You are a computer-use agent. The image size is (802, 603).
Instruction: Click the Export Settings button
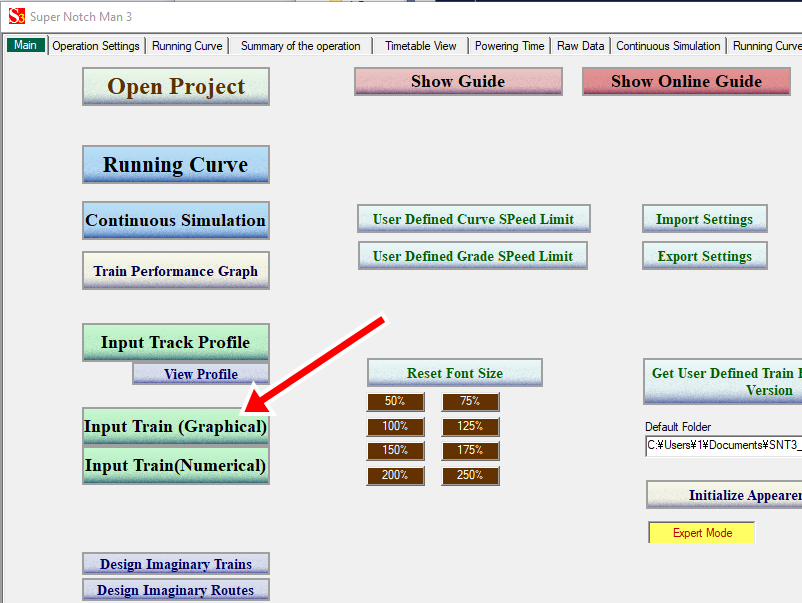705,256
